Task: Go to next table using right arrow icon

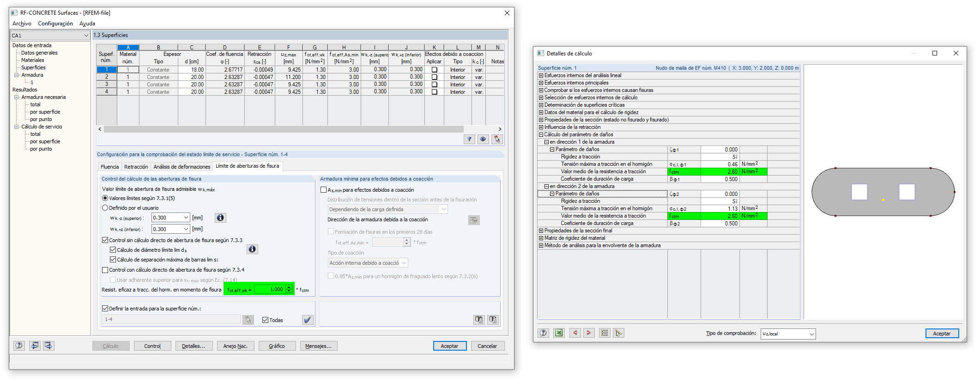Action: (48, 346)
